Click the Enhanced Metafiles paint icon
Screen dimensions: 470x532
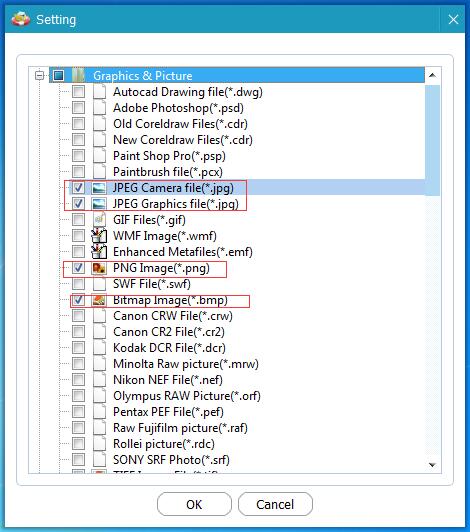tap(99, 251)
